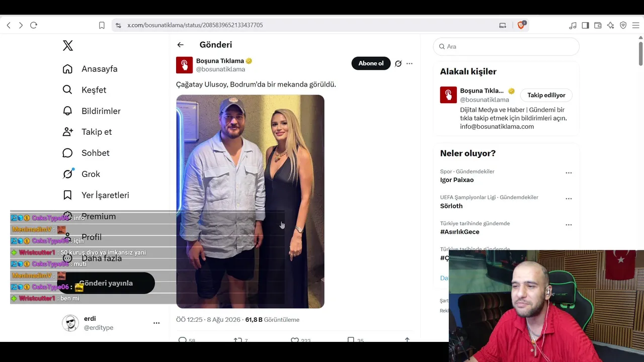This screenshot has height=362, width=644.
Task: Click the Boşuna Tıklama name on the post
Action: [x=220, y=61]
